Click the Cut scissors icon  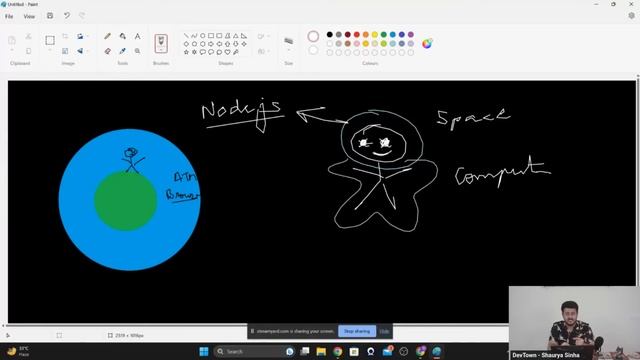[x=28, y=37]
